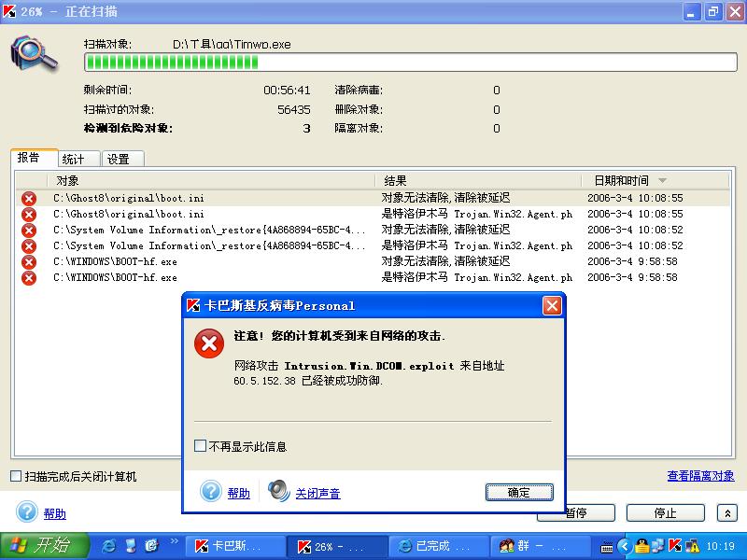Click third quick launch icon

click(151, 545)
